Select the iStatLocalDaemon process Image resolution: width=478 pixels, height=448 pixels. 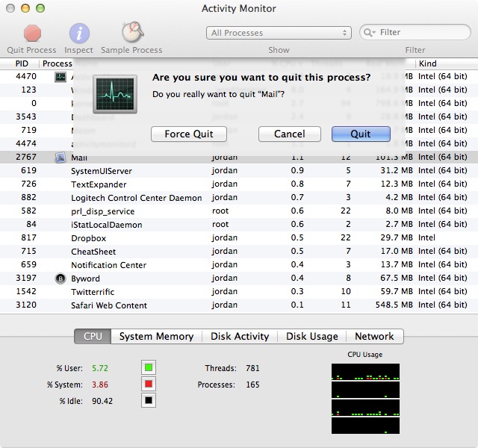[x=239, y=224]
